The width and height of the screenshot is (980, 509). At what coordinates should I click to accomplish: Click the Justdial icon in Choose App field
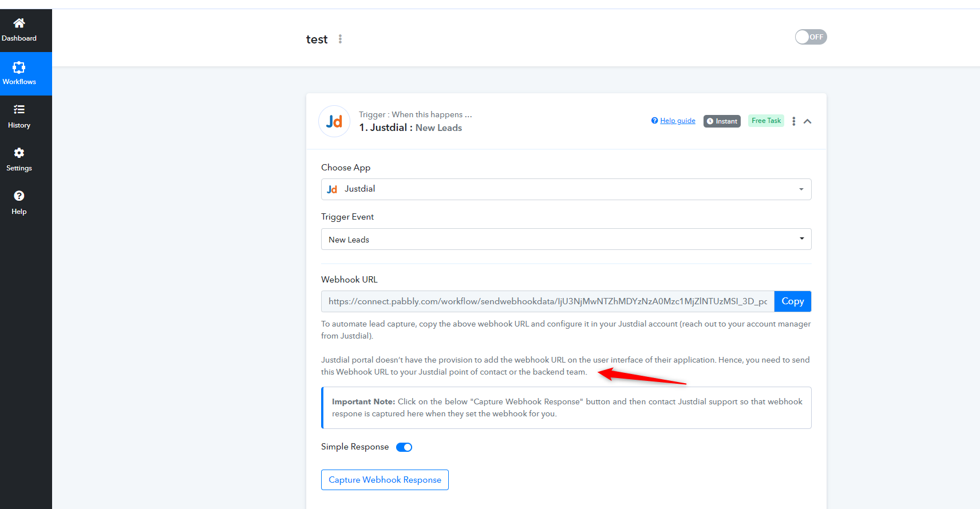pyautogui.click(x=332, y=189)
